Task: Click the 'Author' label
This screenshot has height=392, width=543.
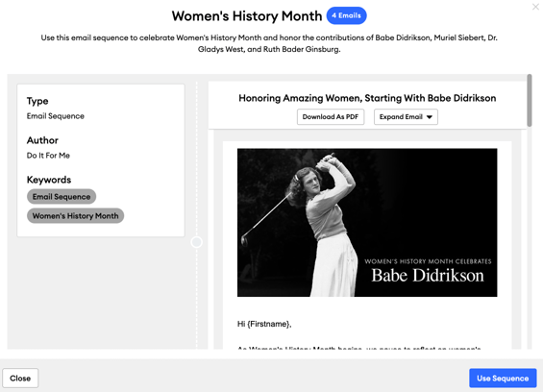Action: [42, 140]
